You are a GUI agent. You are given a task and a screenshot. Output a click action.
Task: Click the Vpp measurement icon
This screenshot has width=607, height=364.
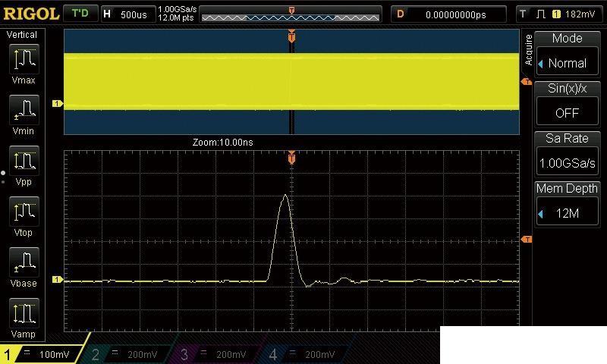click(x=24, y=161)
